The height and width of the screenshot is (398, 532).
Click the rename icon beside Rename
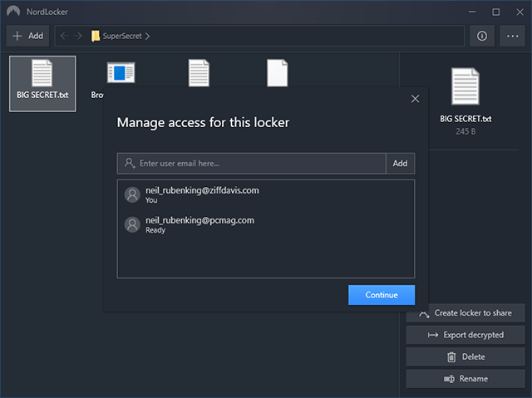449,379
